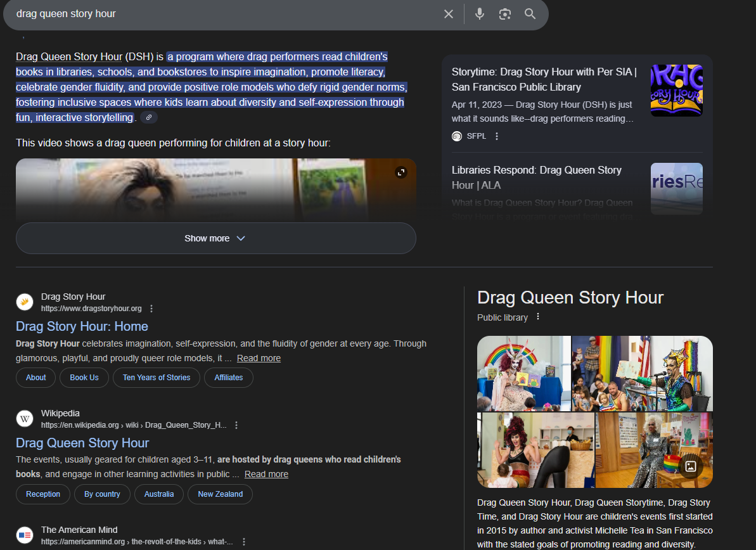756x550 pixels.
Task: Click in the search text field
Action: pos(222,14)
